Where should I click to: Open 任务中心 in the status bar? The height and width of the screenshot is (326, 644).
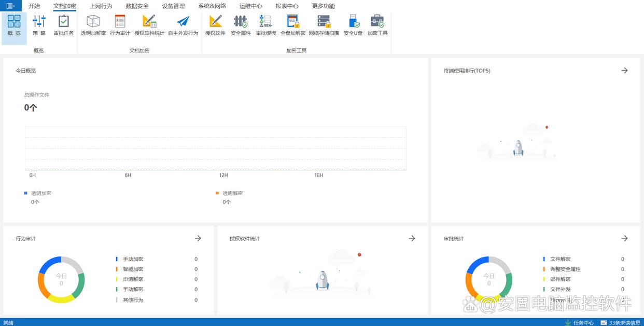pyautogui.click(x=580, y=322)
